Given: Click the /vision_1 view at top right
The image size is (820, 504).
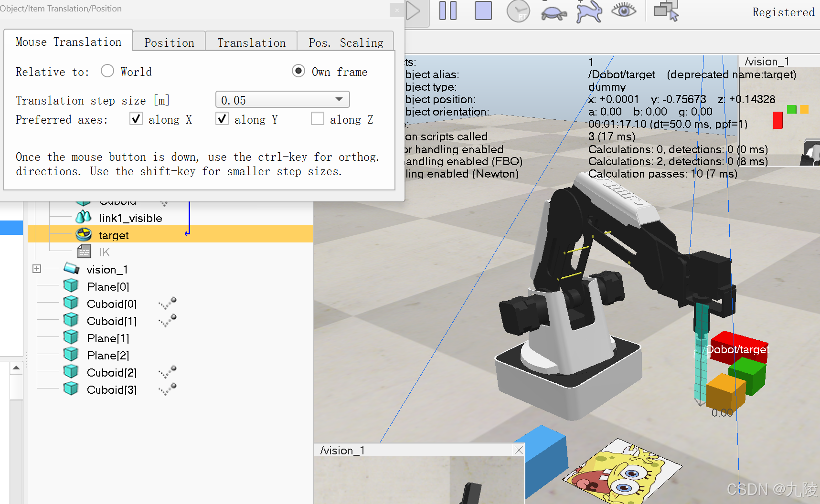Looking at the screenshot, I should coord(780,110).
